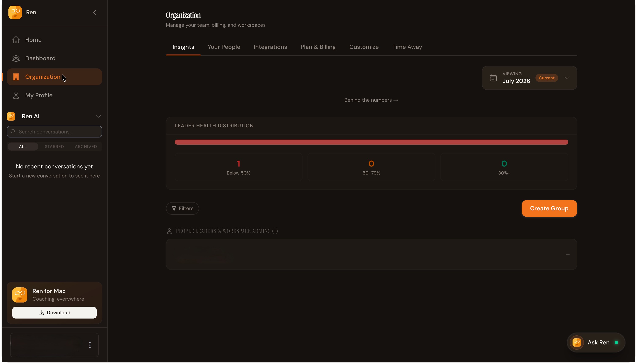Navigate to Home in sidebar
The height and width of the screenshot is (364, 637).
(55, 40)
